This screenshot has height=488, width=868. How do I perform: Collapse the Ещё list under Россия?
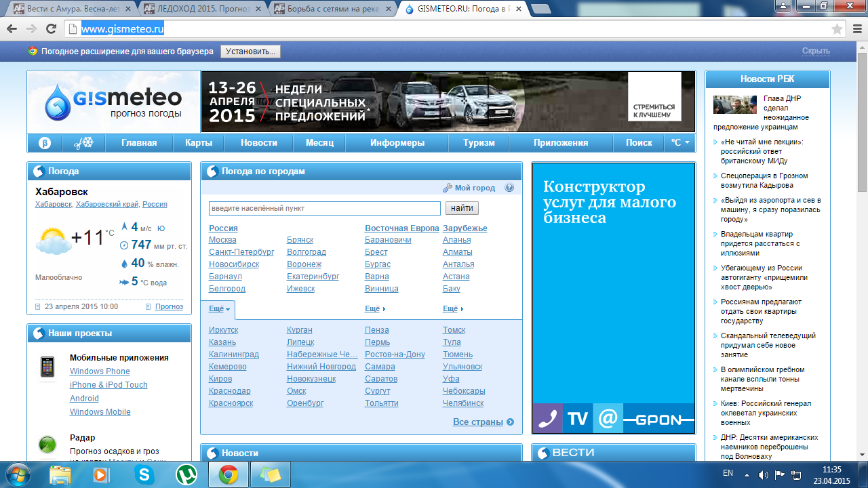click(x=219, y=309)
